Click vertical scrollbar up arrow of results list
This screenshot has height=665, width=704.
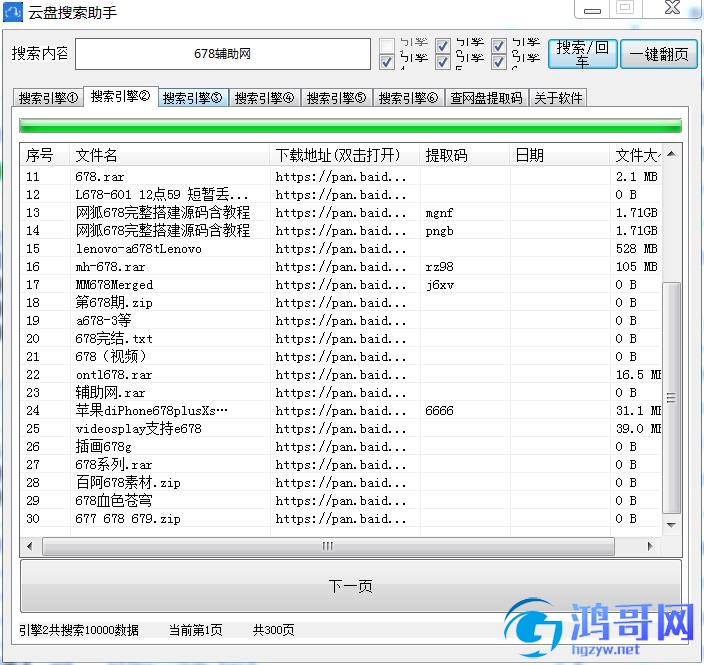click(672, 154)
